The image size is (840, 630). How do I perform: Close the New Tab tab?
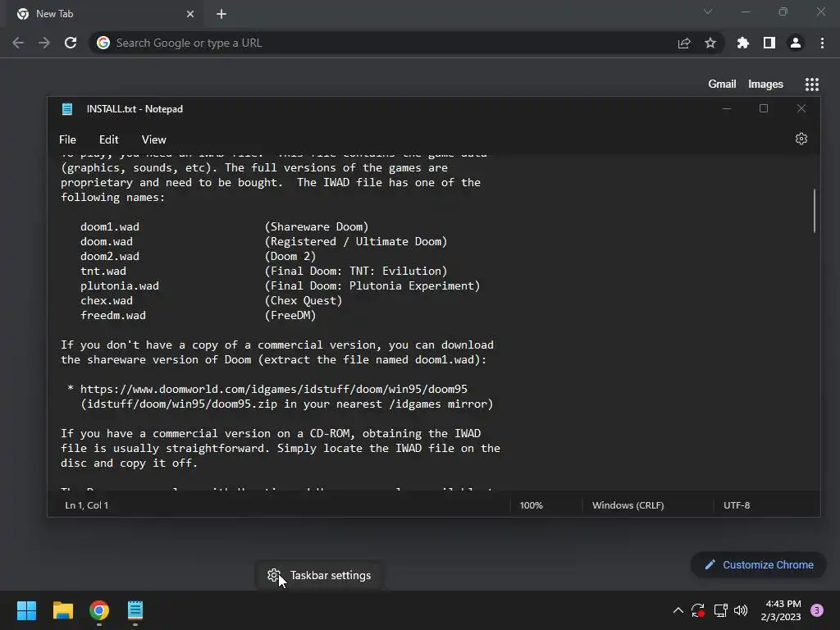pyautogui.click(x=190, y=14)
